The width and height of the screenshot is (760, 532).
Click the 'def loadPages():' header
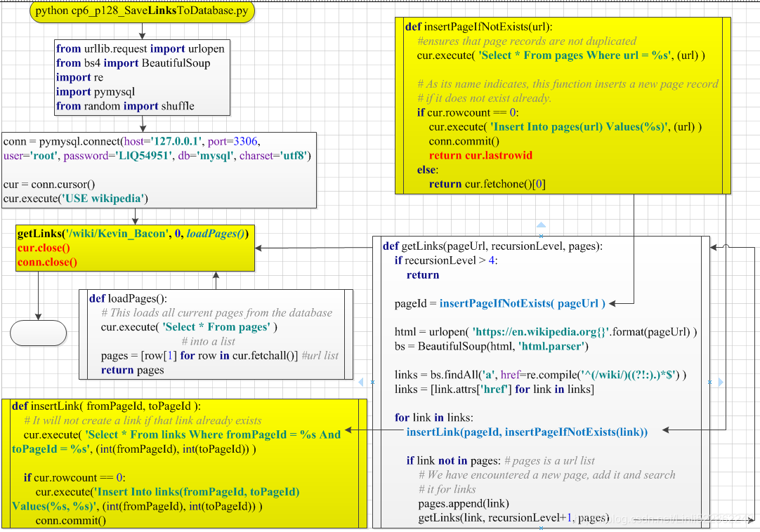tap(128, 298)
